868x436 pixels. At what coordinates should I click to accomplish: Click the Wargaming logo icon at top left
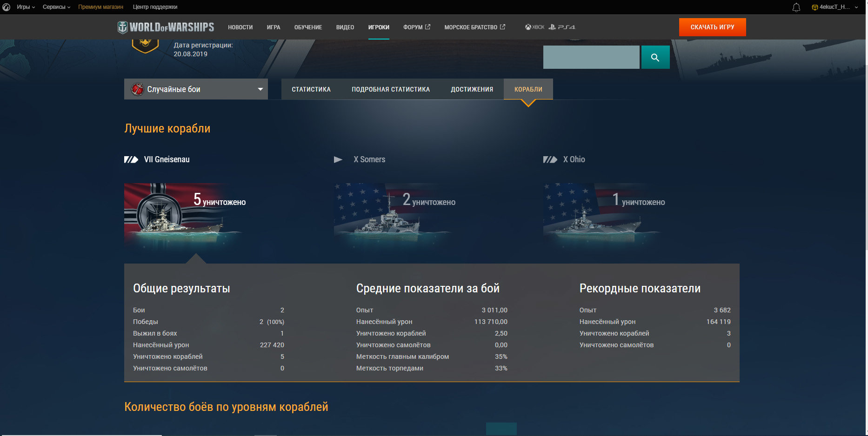tap(7, 7)
